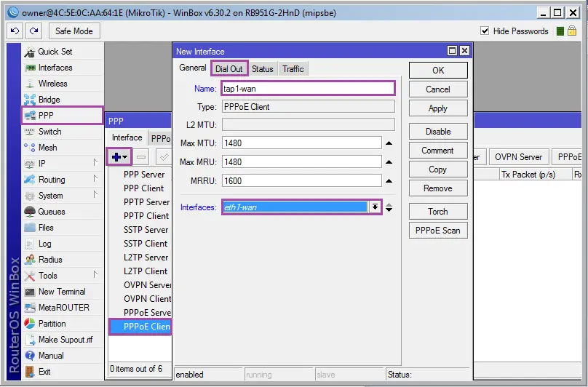Screen dimensions: 588x387
Task: Open Files in sidebar
Action: pos(62,228)
